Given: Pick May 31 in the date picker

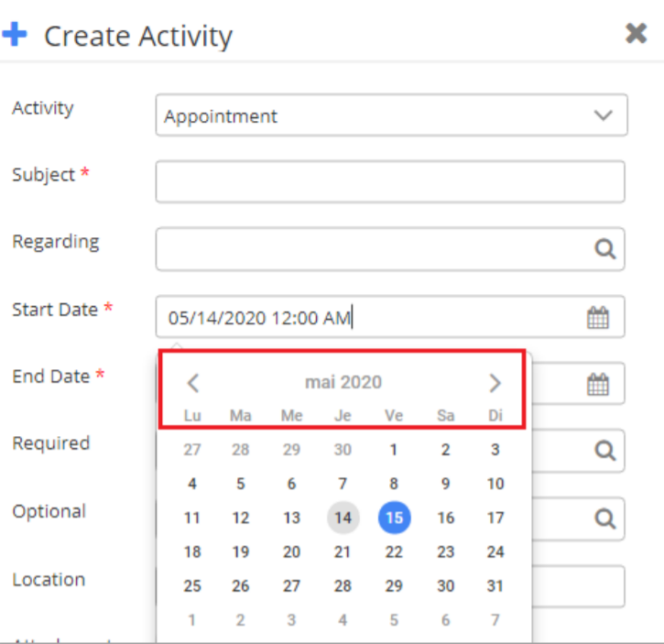Looking at the screenshot, I should coord(495,586).
